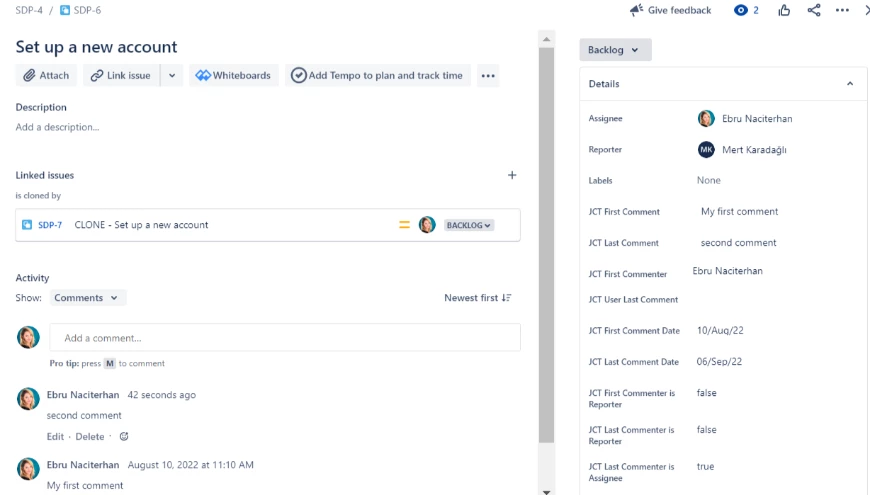Open the top-right more actions menu

point(842,11)
